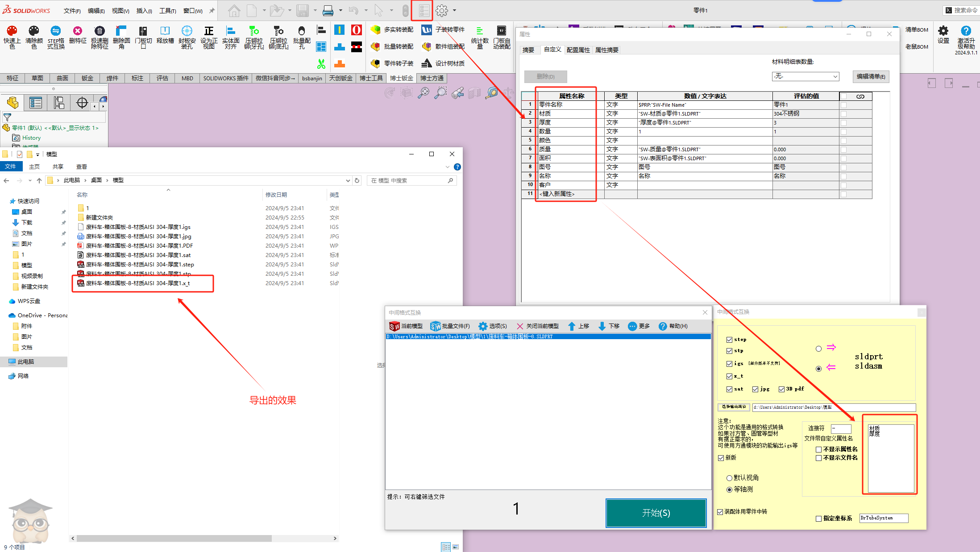Click the green scissors icon in ribbon
980x552 pixels.
coord(321,64)
